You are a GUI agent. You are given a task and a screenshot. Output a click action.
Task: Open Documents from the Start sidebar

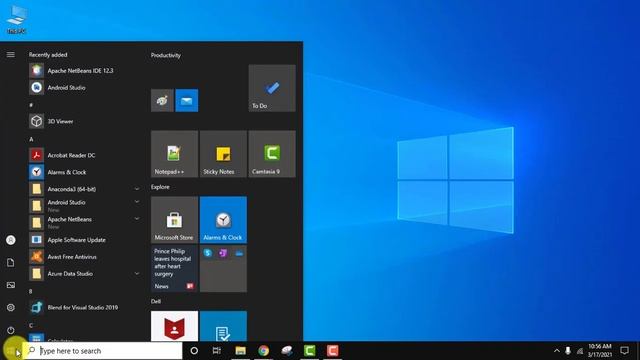pos(11,262)
